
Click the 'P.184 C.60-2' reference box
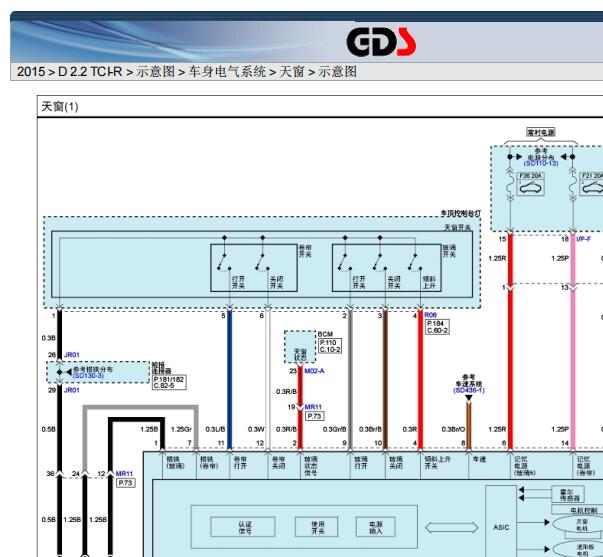pos(437,327)
